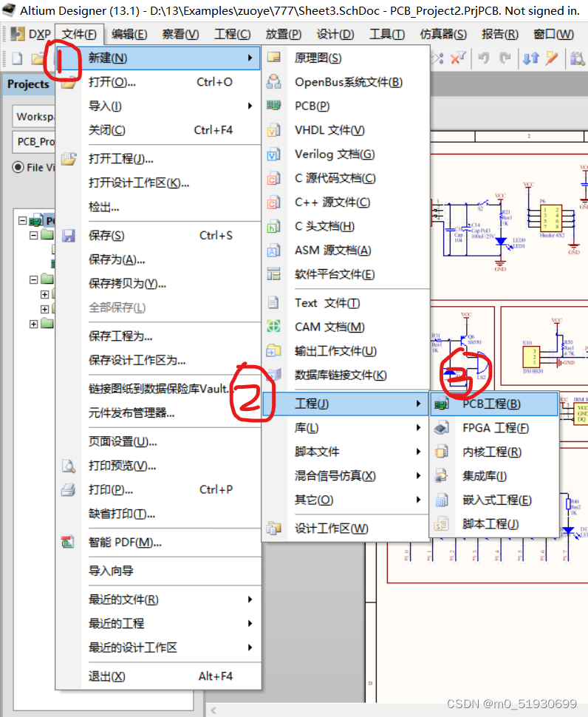Expand 最近的文件(R) submenu

tap(158, 599)
